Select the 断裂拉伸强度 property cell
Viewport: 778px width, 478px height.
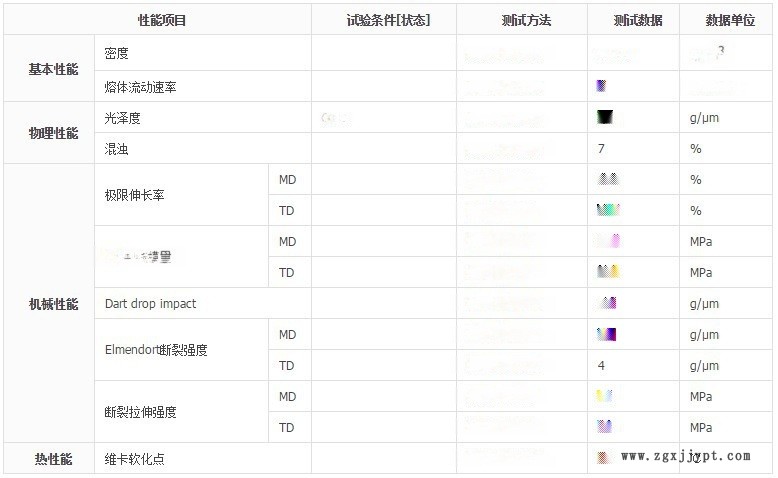(141, 412)
